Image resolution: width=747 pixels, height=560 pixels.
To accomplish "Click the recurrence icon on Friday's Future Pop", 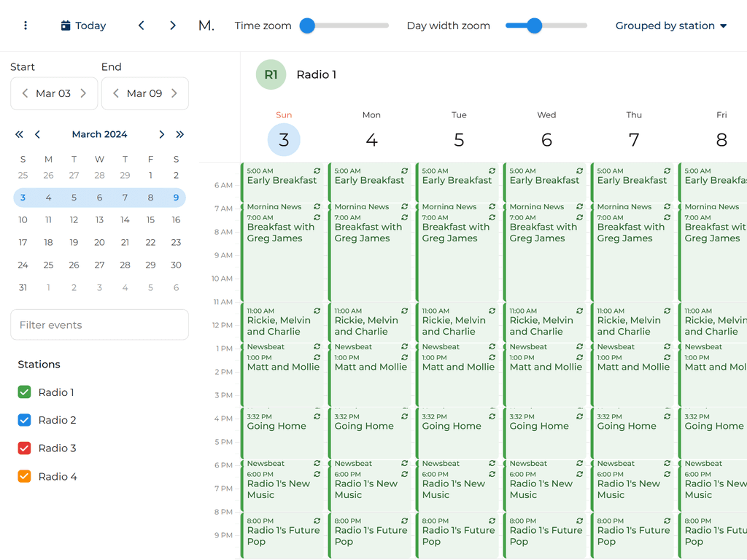I will click(x=744, y=520).
